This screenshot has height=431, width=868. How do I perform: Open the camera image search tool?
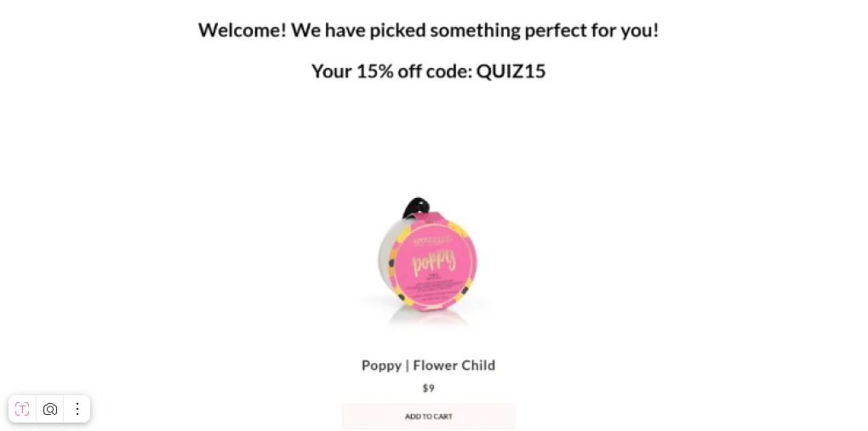coord(50,409)
